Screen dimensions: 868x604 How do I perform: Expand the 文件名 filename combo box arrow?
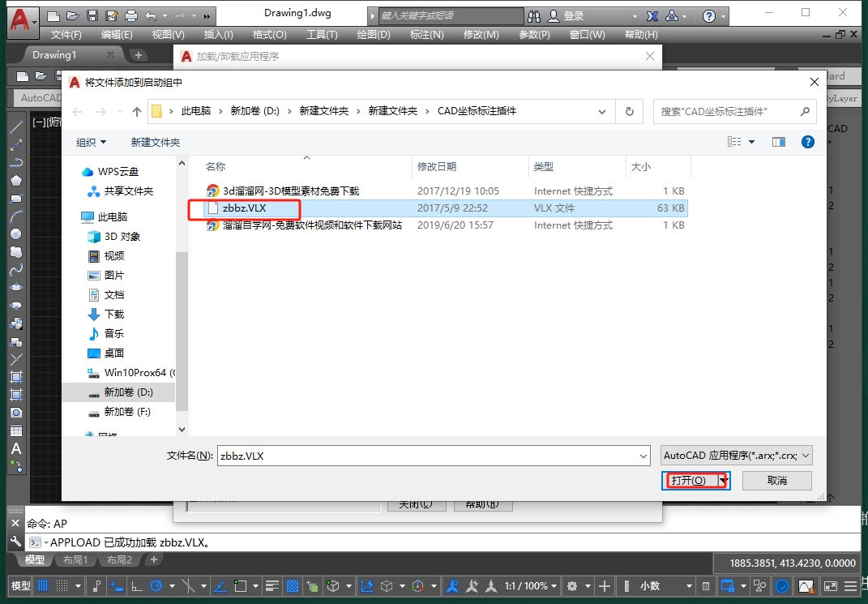pyautogui.click(x=644, y=456)
